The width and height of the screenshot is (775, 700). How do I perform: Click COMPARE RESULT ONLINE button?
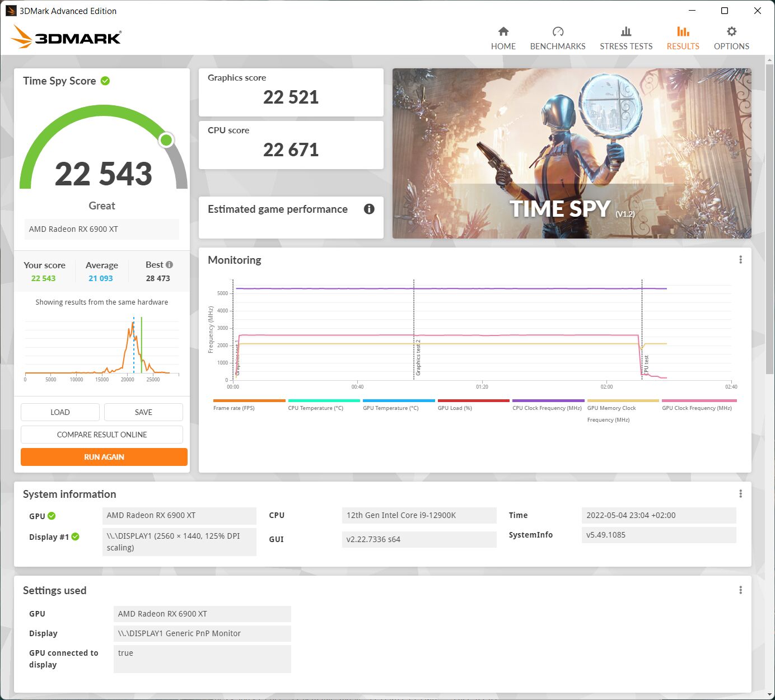[x=102, y=435]
